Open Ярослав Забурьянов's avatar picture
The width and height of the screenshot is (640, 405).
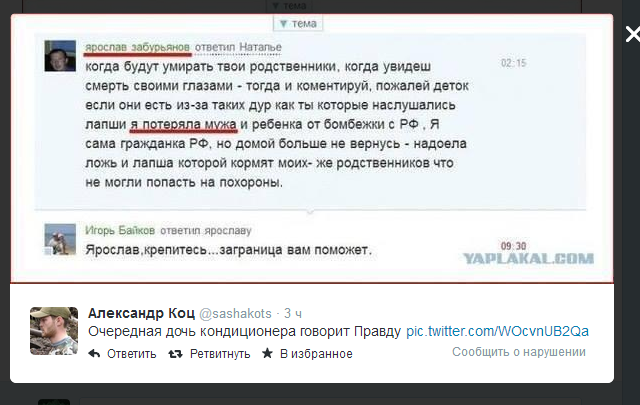[60, 56]
